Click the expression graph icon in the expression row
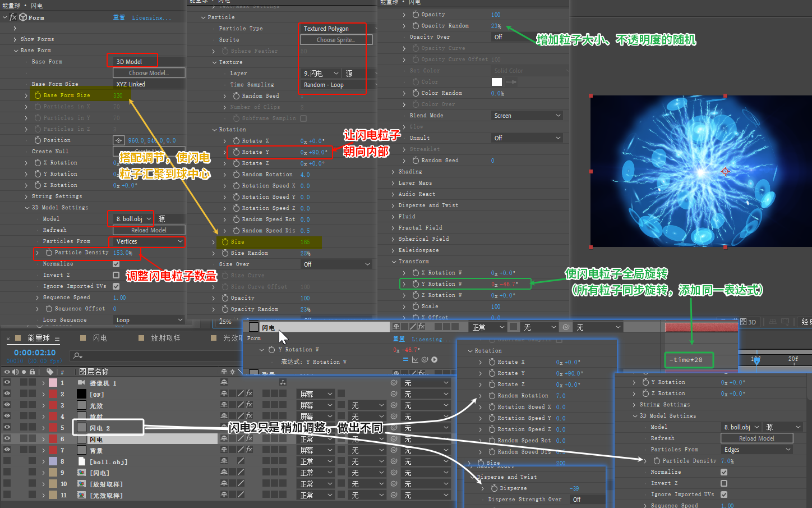812x508 pixels. (x=415, y=360)
